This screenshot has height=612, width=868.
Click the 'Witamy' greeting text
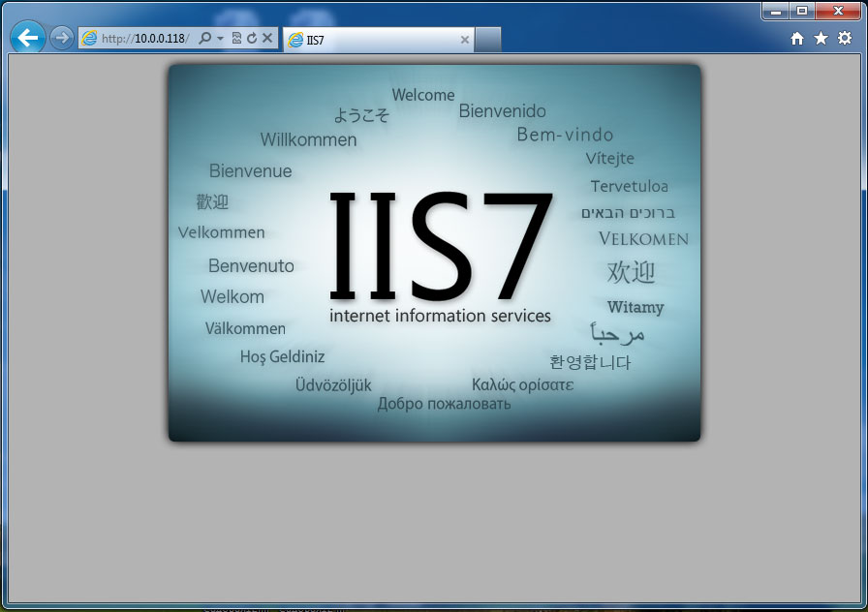(x=635, y=307)
